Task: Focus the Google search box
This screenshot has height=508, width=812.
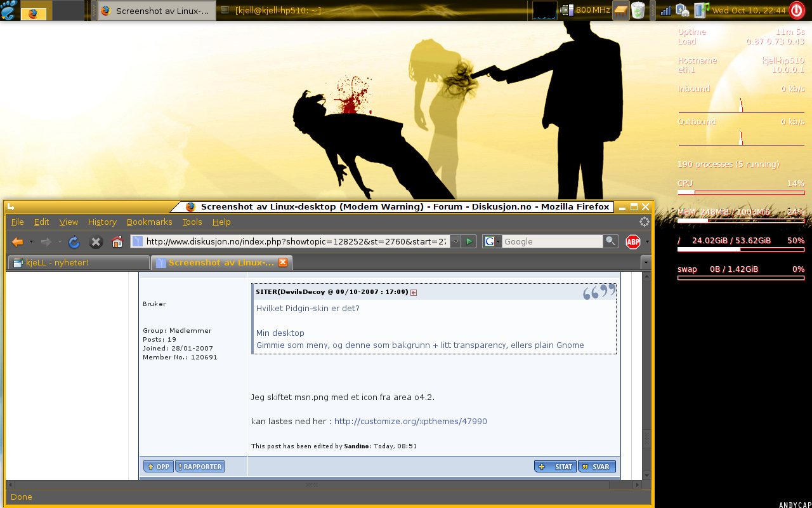Action: coord(552,241)
